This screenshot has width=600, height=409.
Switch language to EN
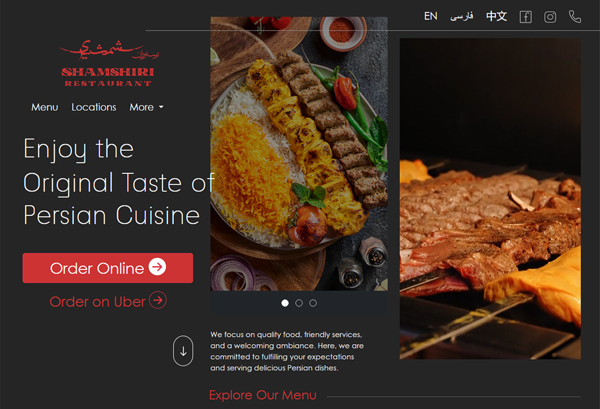(x=430, y=16)
